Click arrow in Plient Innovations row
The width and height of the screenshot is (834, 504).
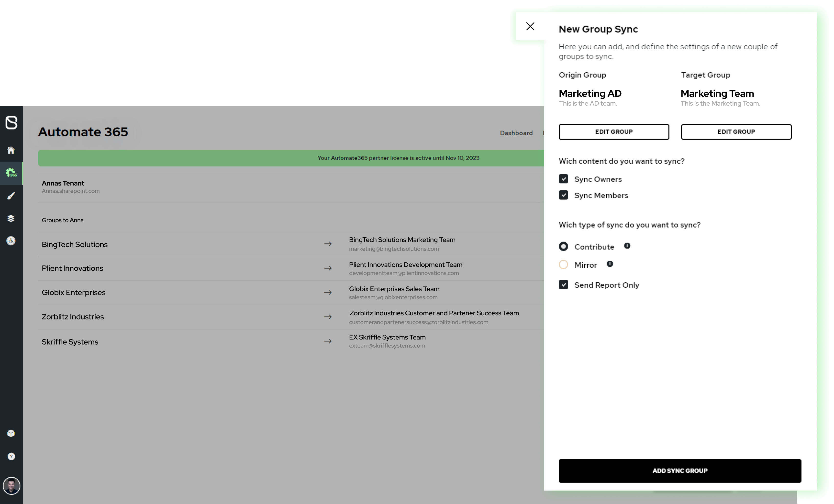click(328, 268)
